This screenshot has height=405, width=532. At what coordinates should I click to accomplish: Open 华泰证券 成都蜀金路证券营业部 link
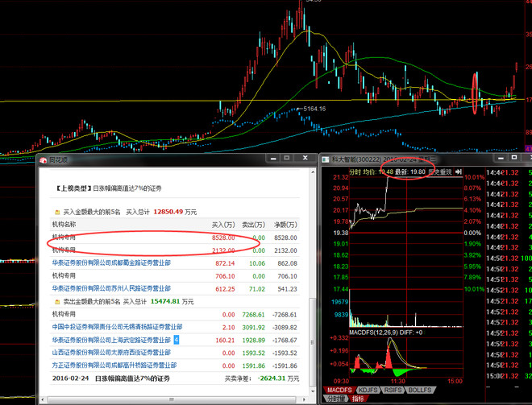pyautogui.click(x=111, y=263)
